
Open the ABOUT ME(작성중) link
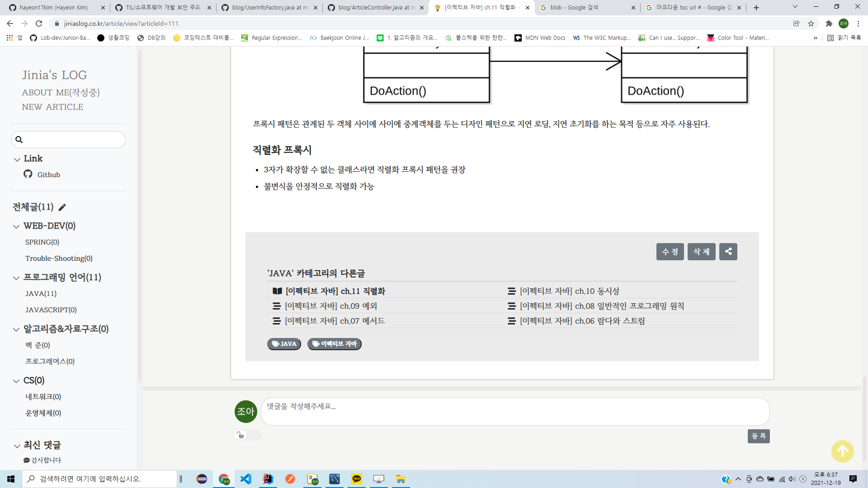coord(61,93)
